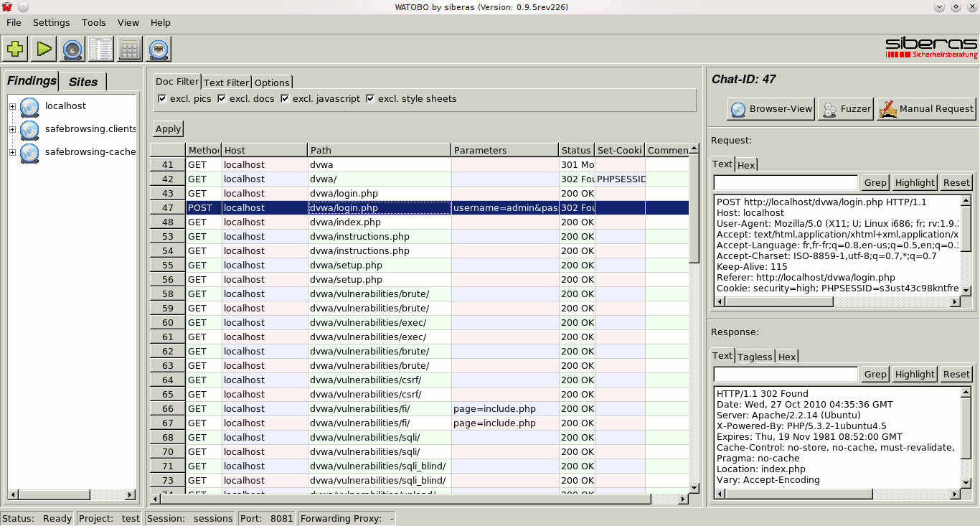Click the Manual Request button
The height and width of the screenshot is (526, 980).
click(926, 109)
